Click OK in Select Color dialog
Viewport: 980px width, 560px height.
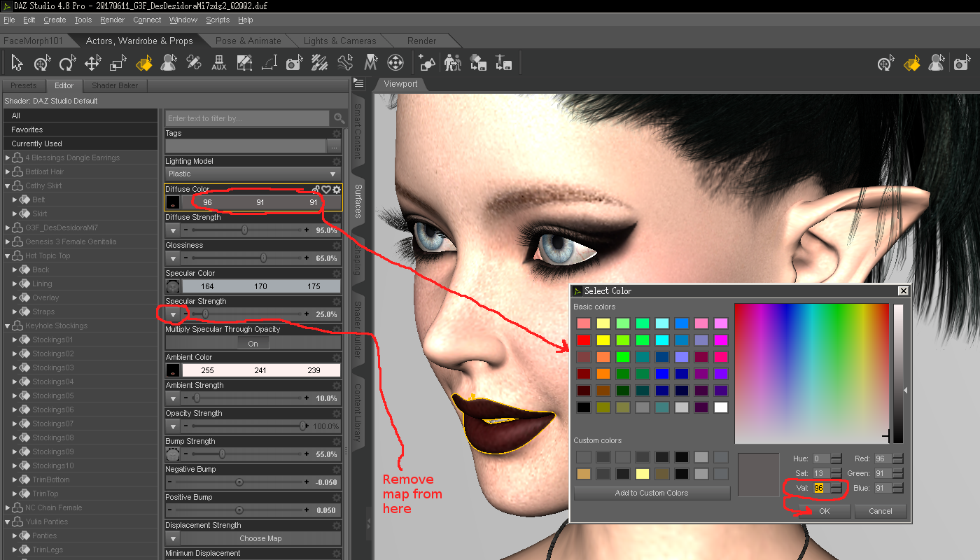[825, 511]
